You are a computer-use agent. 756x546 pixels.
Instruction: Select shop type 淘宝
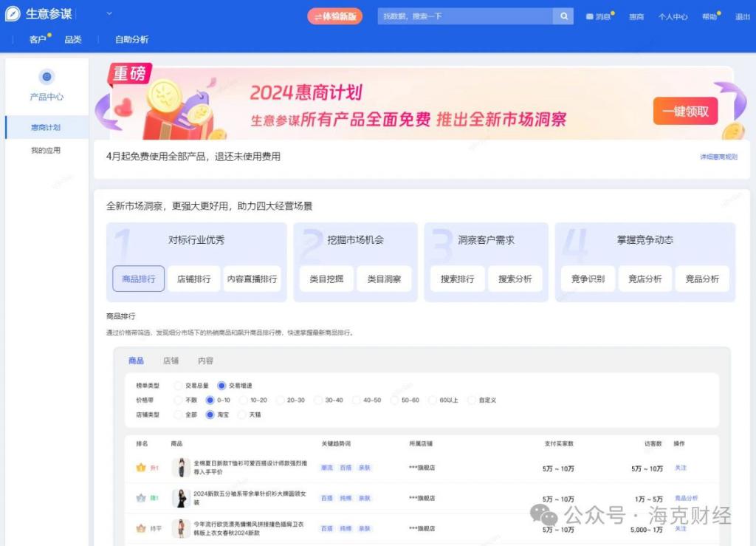pos(210,414)
